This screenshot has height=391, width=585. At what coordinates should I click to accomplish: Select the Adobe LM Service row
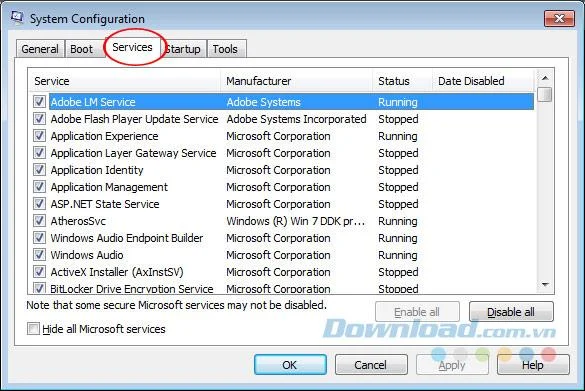[x=284, y=102]
